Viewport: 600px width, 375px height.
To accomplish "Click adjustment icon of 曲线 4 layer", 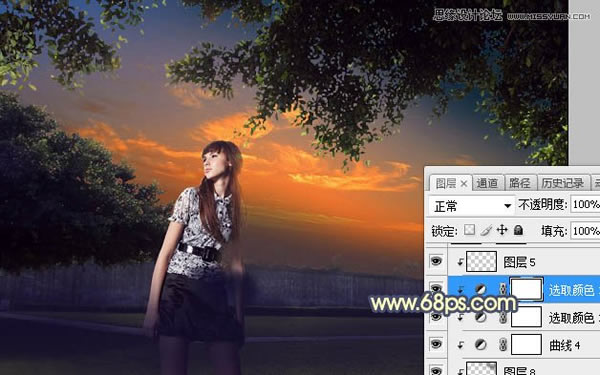I will (481, 345).
